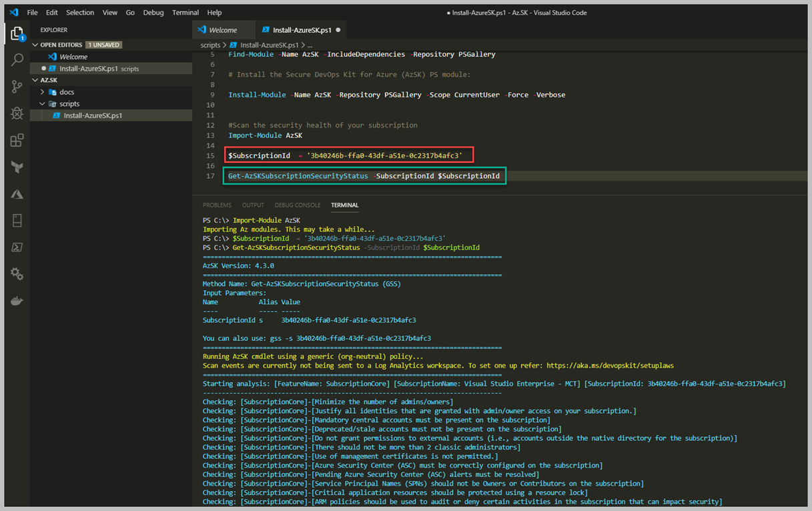Image resolution: width=812 pixels, height=511 pixels.
Task: Open the Explorer view in the activity bar
Action: pos(17,33)
